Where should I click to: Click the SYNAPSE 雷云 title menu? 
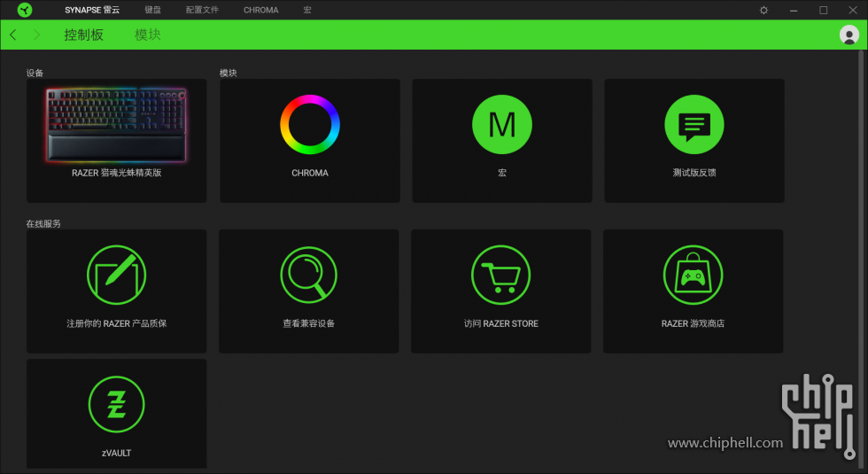click(92, 10)
